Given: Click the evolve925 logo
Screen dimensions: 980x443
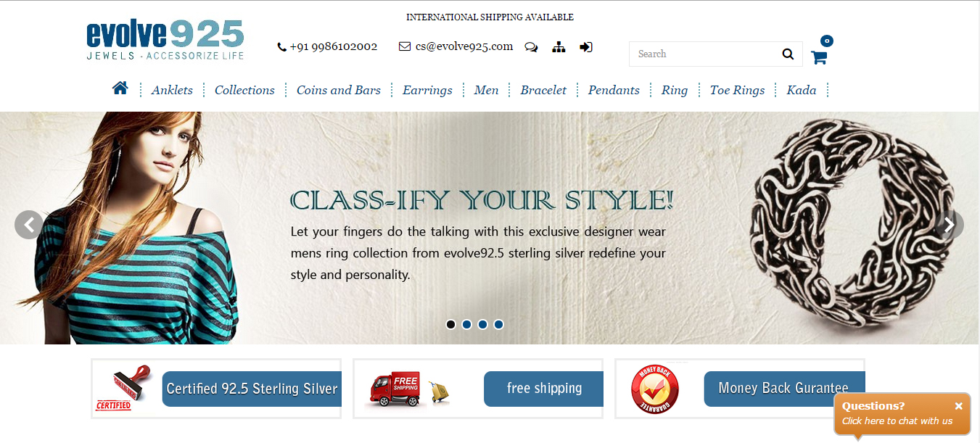Looking at the screenshot, I should [x=165, y=40].
